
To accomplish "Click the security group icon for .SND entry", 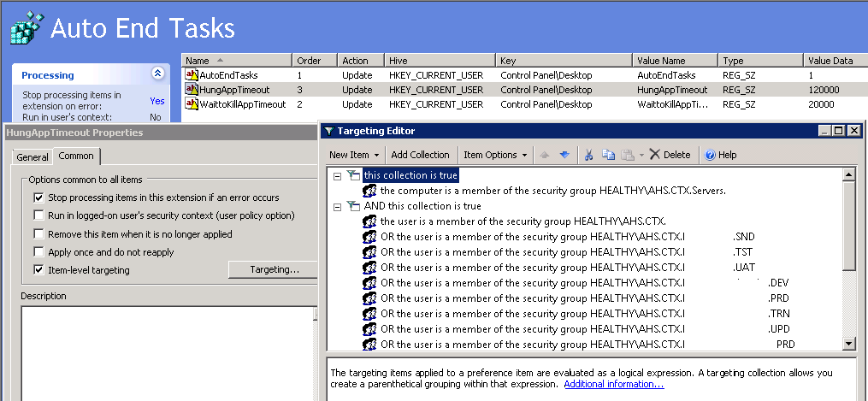I will [370, 237].
